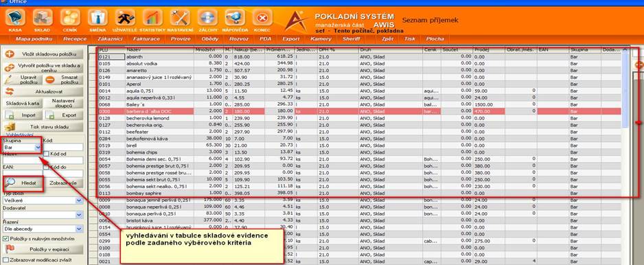Select the barbera d'alba DOC row
The image size is (644, 265).
359,111
